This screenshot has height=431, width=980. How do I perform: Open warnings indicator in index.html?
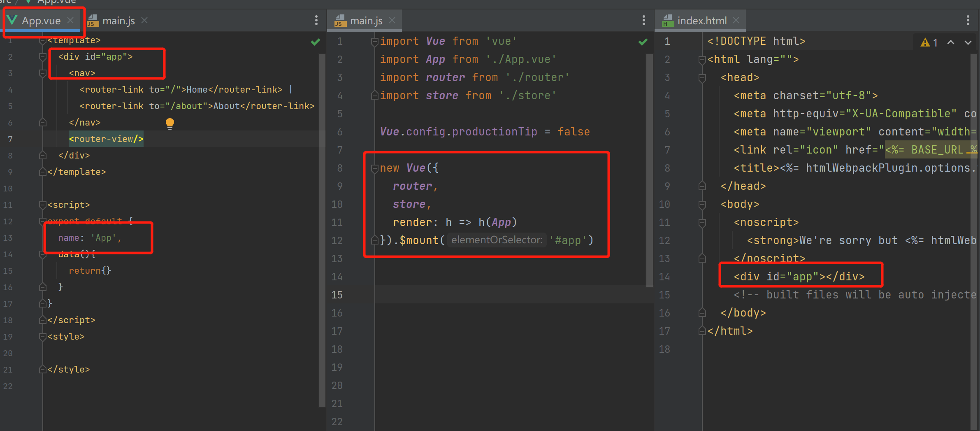[x=929, y=42]
